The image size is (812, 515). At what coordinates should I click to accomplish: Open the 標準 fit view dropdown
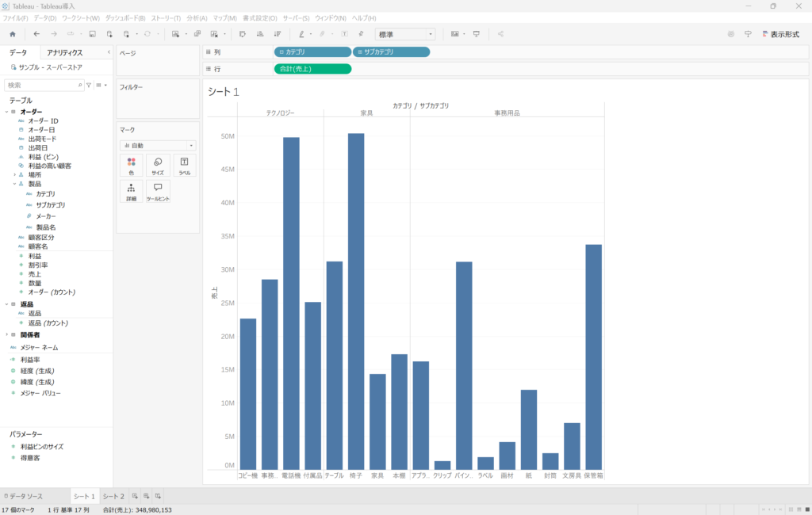pyautogui.click(x=405, y=34)
